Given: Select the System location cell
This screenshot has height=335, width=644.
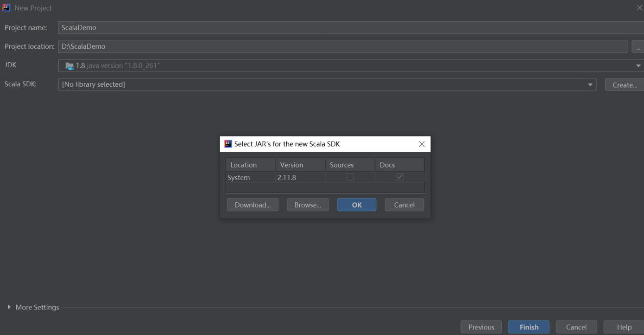Looking at the screenshot, I should 250,177.
